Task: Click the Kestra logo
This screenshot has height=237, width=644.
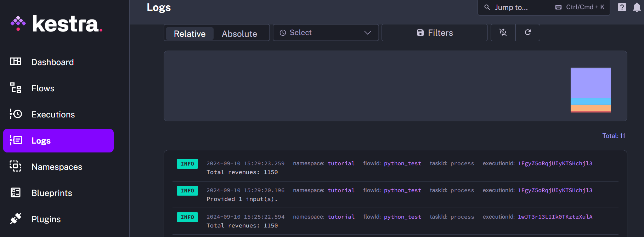Action: coord(57,24)
